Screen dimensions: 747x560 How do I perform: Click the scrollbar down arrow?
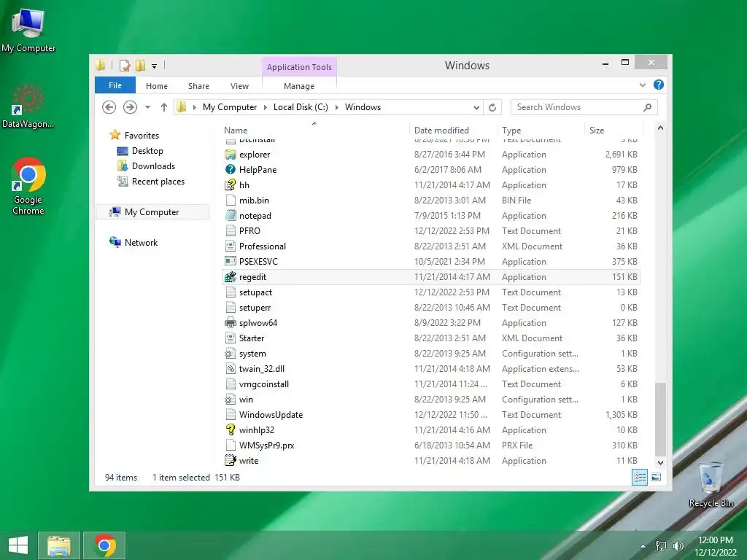click(x=660, y=462)
